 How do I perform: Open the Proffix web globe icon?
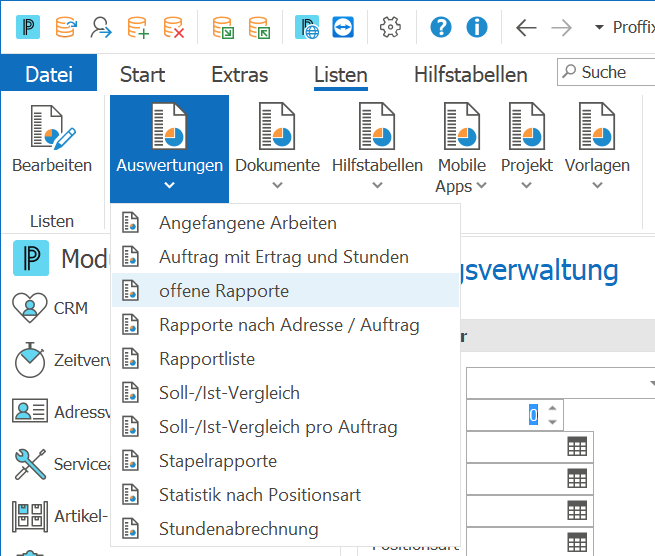tap(307, 27)
